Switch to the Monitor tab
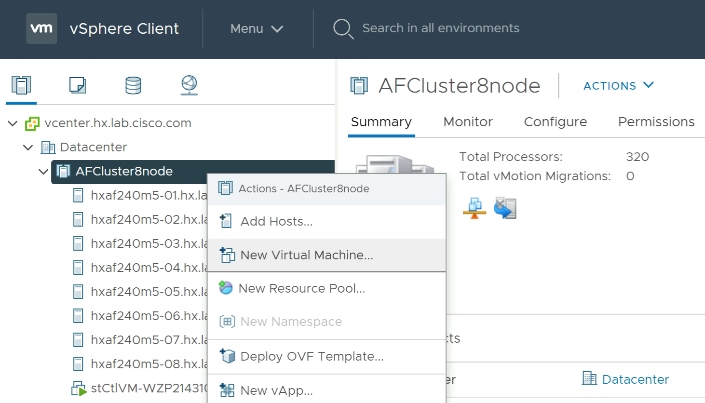Image resolution: width=705 pixels, height=403 pixels. click(x=468, y=122)
